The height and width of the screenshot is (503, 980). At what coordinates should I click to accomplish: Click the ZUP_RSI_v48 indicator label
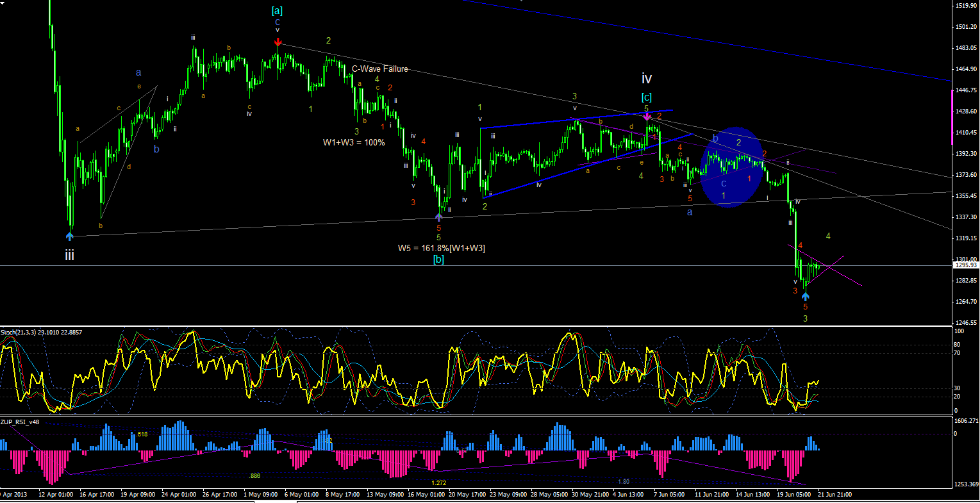tap(20, 422)
